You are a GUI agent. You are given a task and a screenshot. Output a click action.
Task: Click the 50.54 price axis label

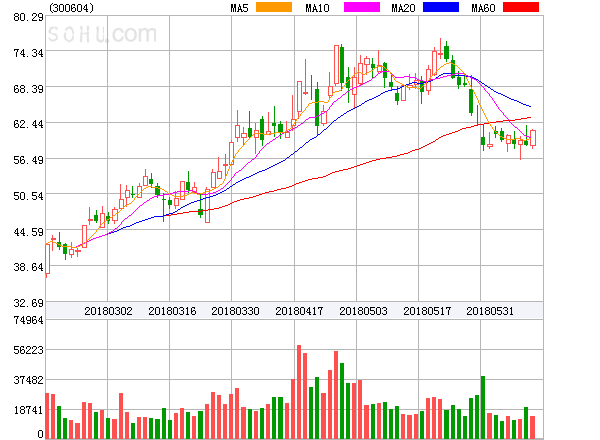point(28,196)
